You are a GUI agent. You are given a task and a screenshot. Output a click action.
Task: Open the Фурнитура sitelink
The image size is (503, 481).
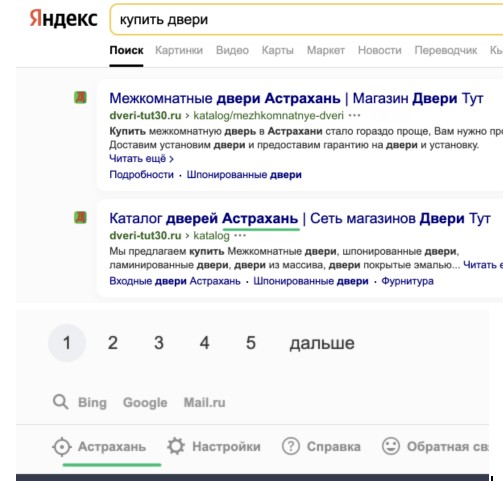tap(407, 281)
